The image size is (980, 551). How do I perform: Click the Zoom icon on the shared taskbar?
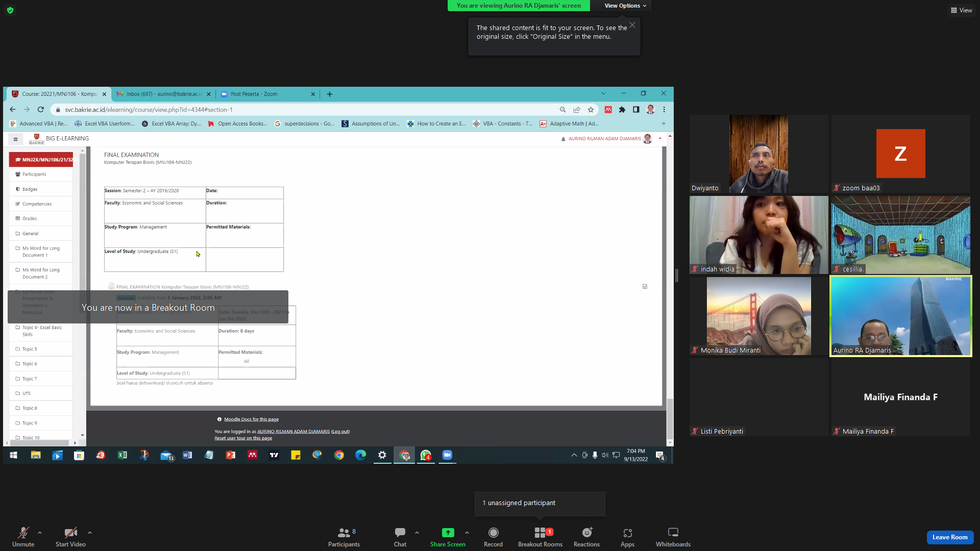pyautogui.click(x=447, y=455)
